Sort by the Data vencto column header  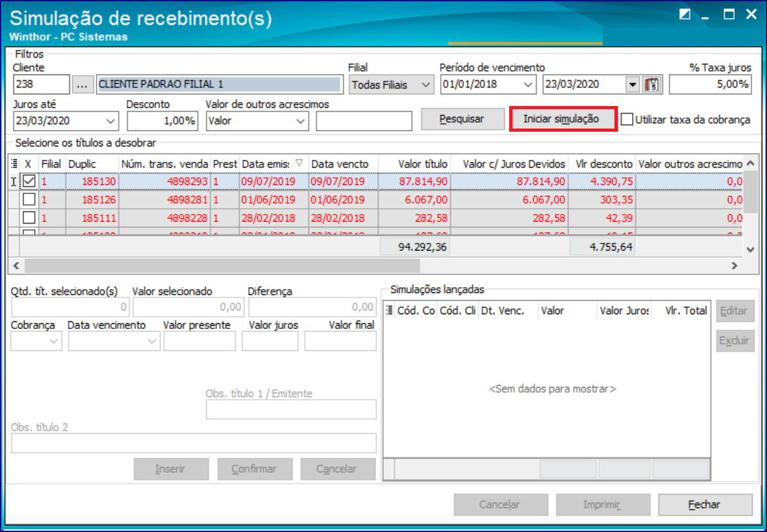pyautogui.click(x=343, y=164)
